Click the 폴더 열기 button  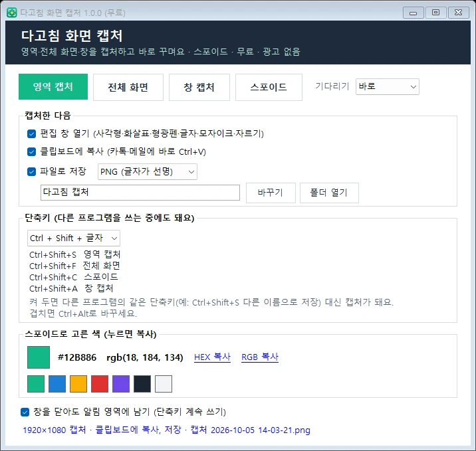329,193
